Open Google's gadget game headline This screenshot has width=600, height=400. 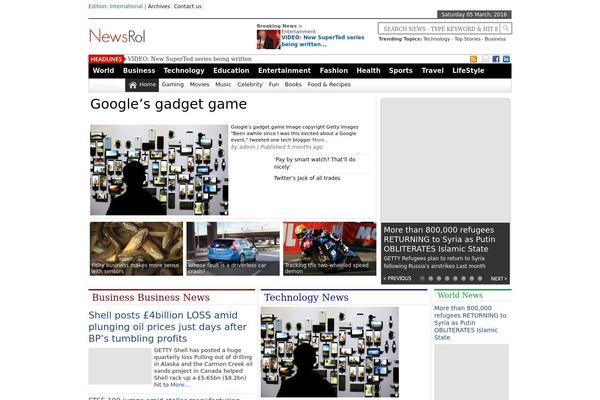[168, 104]
